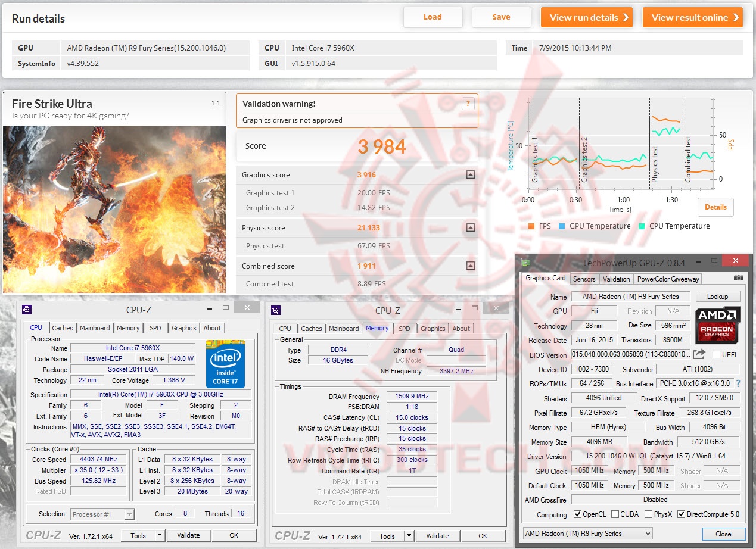Click Validate in the left CPU-Z window

pos(188,535)
